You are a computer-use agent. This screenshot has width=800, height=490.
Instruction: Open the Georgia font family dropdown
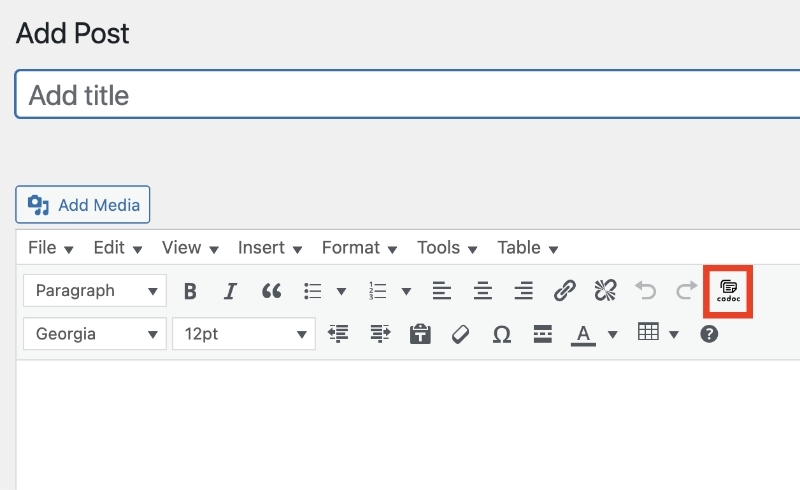click(95, 334)
